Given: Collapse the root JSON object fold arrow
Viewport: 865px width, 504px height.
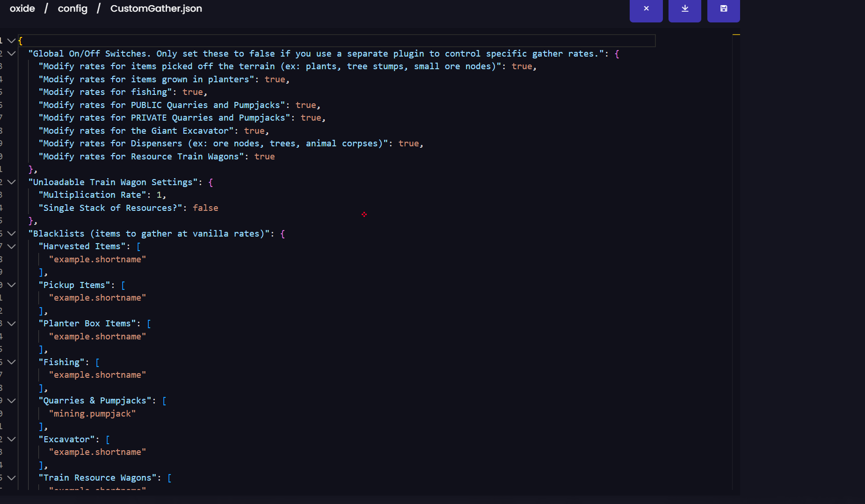Looking at the screenshot, I should pyautogui.click(x=11, y=41).
